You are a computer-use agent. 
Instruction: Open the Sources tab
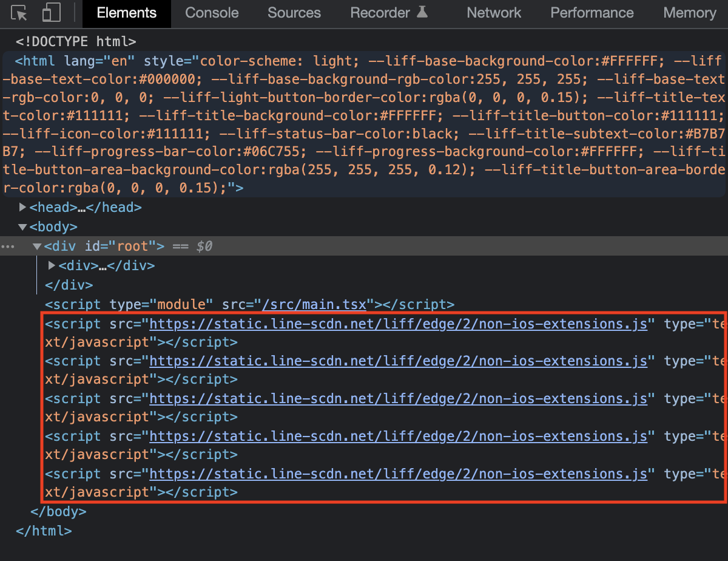click(294, 12)
